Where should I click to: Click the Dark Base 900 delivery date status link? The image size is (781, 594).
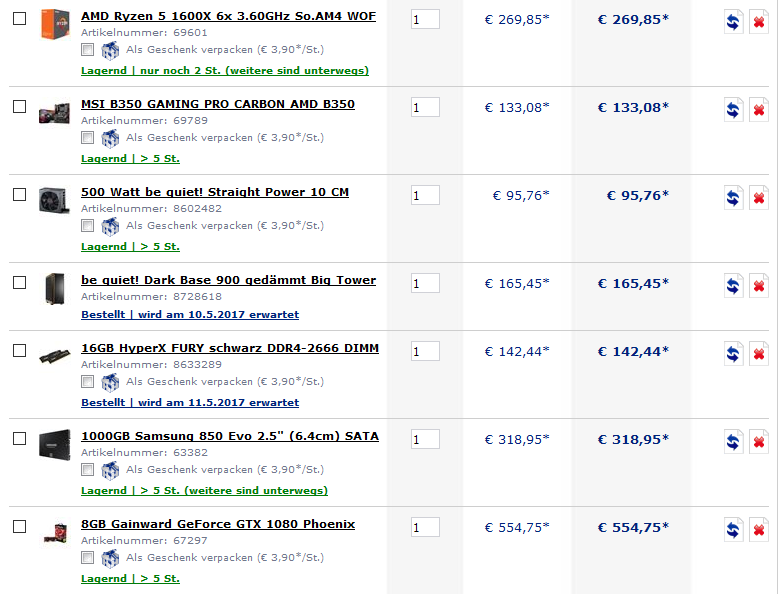(190, 315)
